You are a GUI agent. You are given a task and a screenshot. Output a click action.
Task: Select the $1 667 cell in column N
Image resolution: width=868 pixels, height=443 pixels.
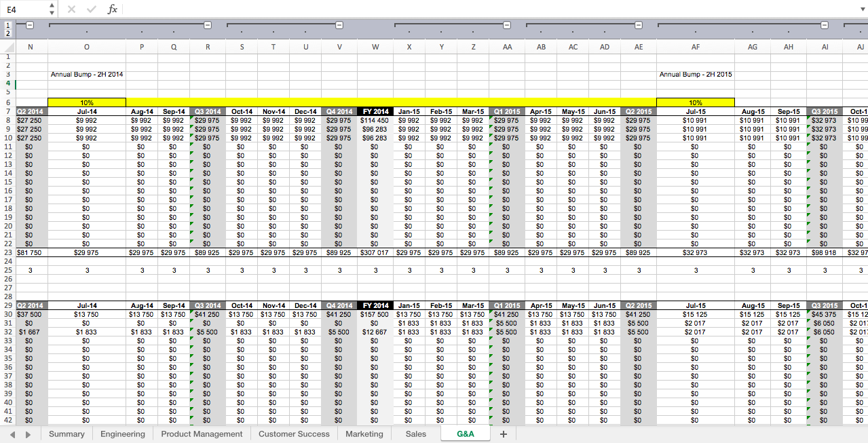[x=31, y=332]
